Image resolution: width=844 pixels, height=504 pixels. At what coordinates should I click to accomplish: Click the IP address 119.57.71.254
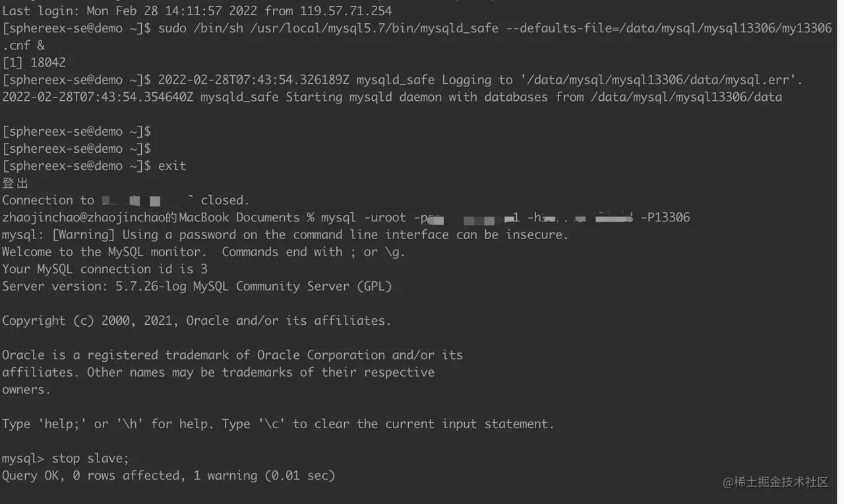click(x=346, y=11)
